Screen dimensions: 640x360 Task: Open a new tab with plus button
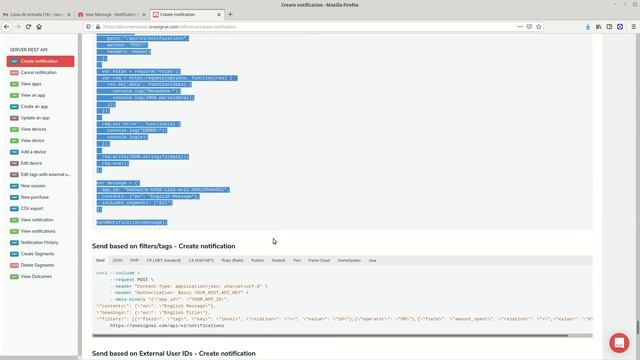(x=230, y=14)
